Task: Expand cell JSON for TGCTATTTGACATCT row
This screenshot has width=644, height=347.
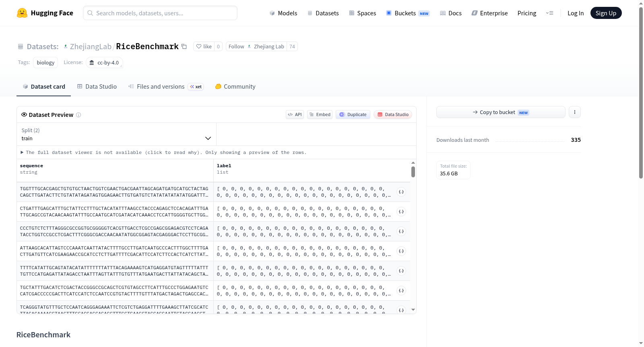Action: coord(401,291)
